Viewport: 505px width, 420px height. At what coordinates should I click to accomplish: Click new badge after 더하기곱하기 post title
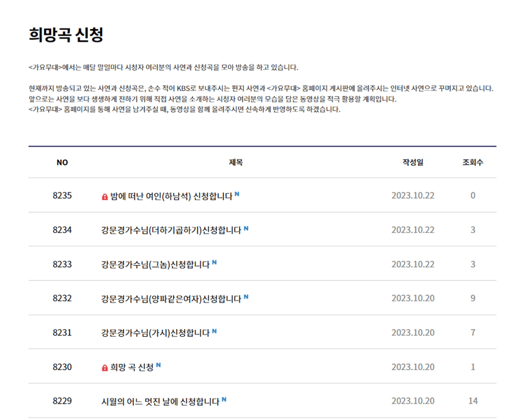point(246,229)
